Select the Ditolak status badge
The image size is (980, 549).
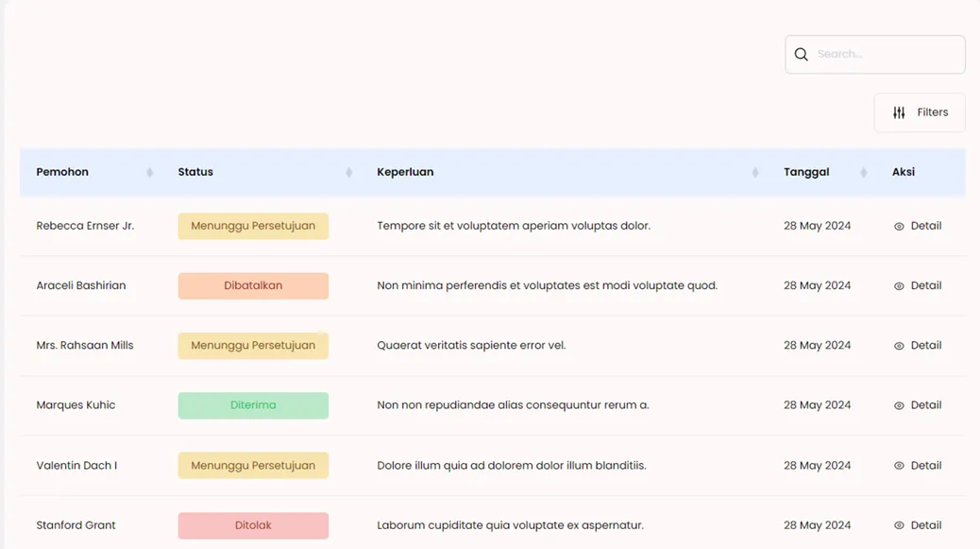253,524
